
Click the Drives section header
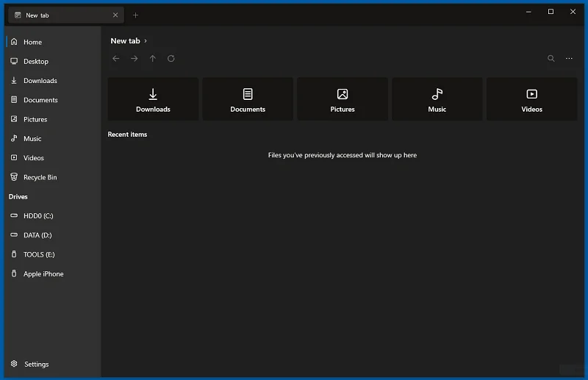(x=18, y=196)
